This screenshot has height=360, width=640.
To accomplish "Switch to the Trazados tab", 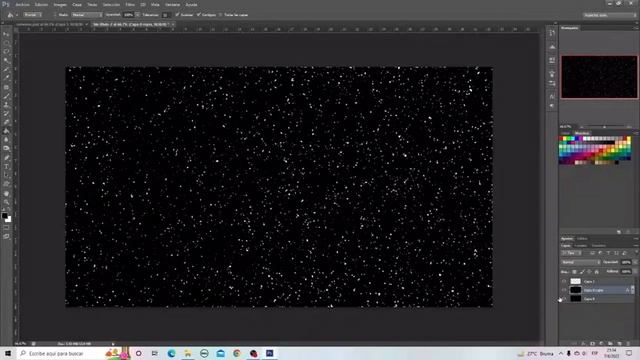I will point(599,246).
